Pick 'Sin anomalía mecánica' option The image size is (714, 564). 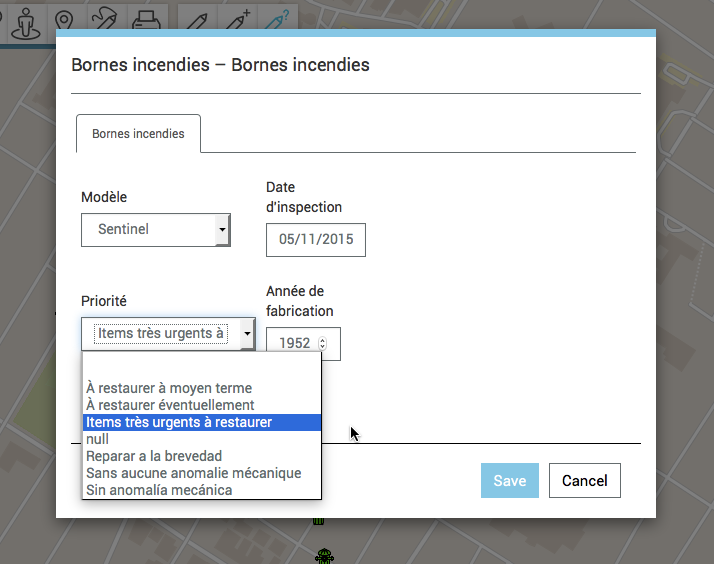point(202,490)
